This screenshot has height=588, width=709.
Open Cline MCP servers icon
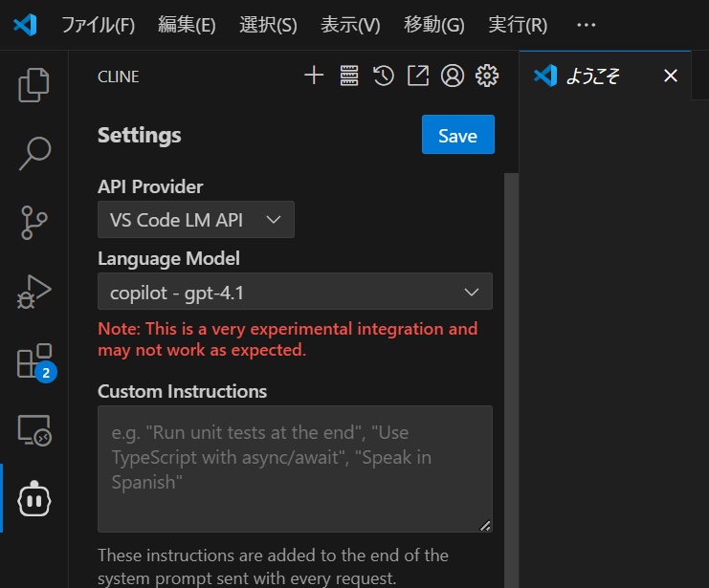coord(349,76)
